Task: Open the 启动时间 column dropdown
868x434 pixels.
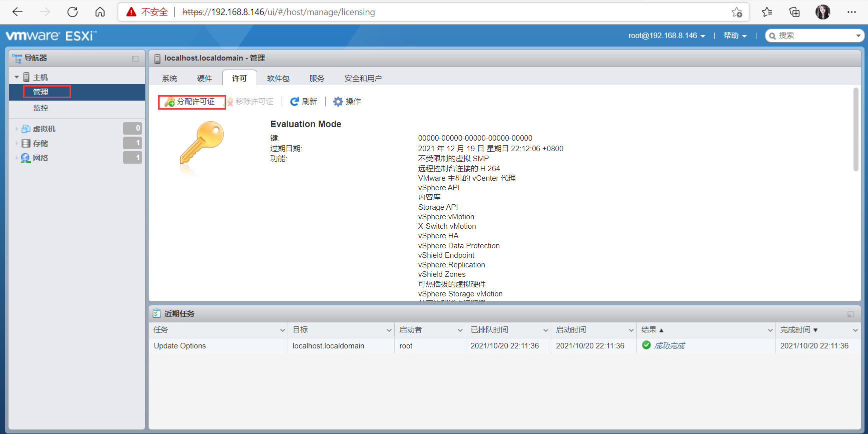Action: click(x=631, y=330)
